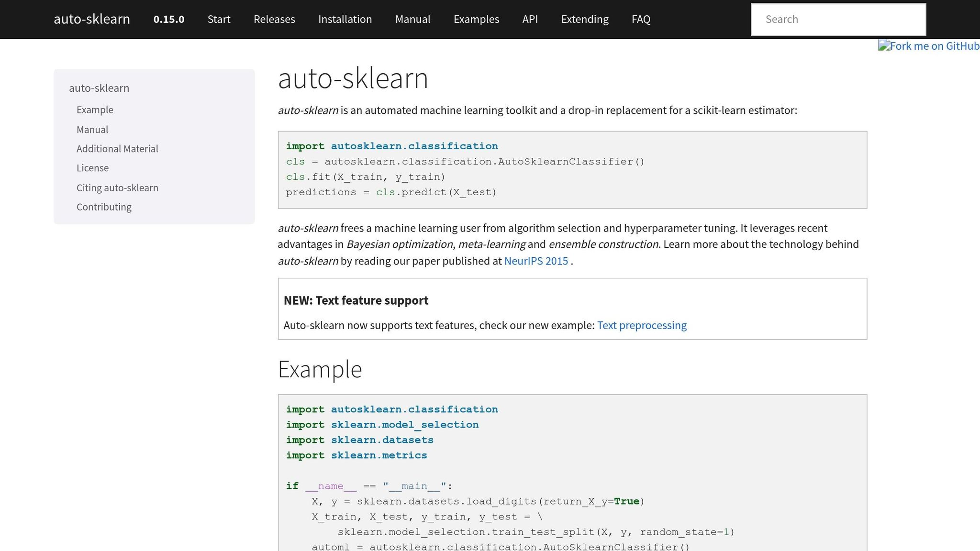The height and width of the screenshot is (551, 980).
Task: Follow the NeurIPS 2015 paper link
Action: pyautogui.click(x=536, y=261)
